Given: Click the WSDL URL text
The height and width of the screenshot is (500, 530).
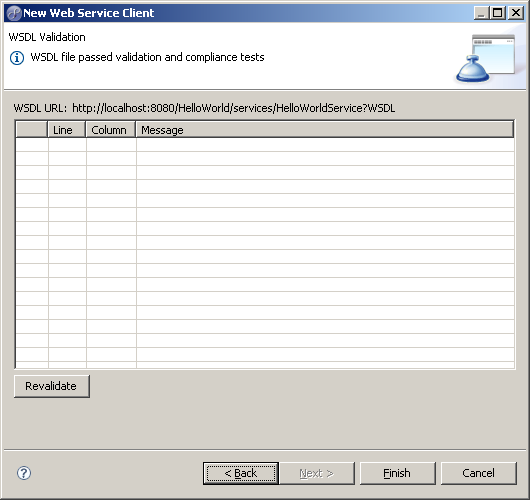Looking at the screenshot, I should (x=204, y=108).
